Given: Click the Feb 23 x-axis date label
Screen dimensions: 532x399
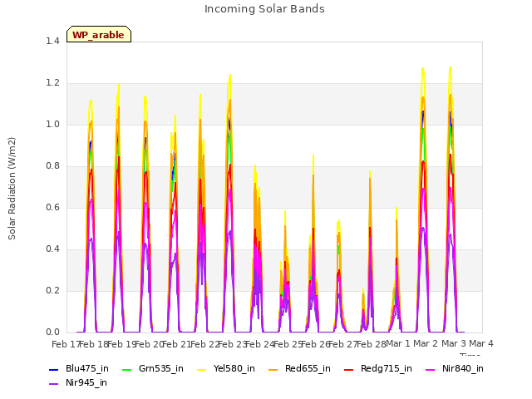Looking at the screenshot, I should 232,344.
